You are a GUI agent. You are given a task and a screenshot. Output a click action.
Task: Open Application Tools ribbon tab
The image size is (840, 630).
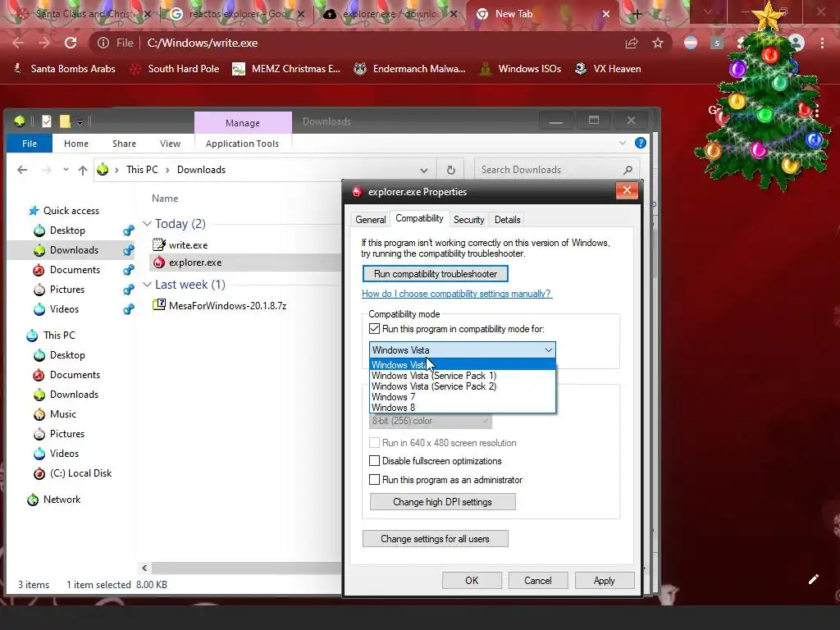pyautogui.click(x=242, y=144)
